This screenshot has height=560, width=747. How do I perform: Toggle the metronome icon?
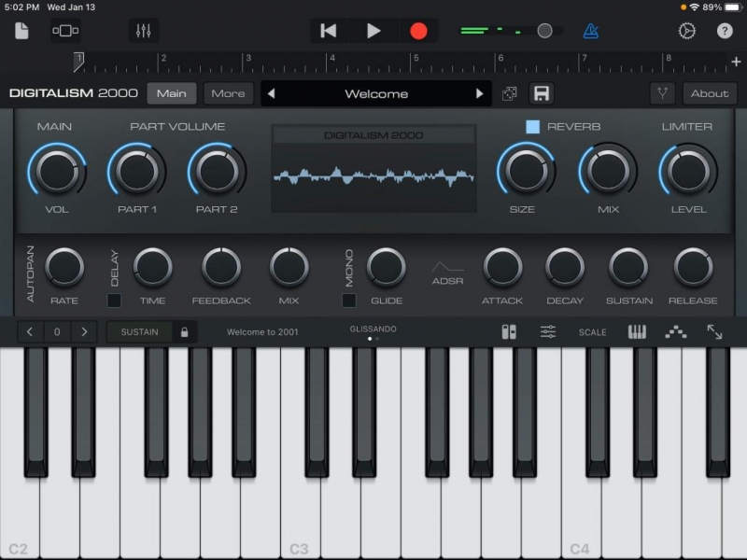(x=591, y=31)
